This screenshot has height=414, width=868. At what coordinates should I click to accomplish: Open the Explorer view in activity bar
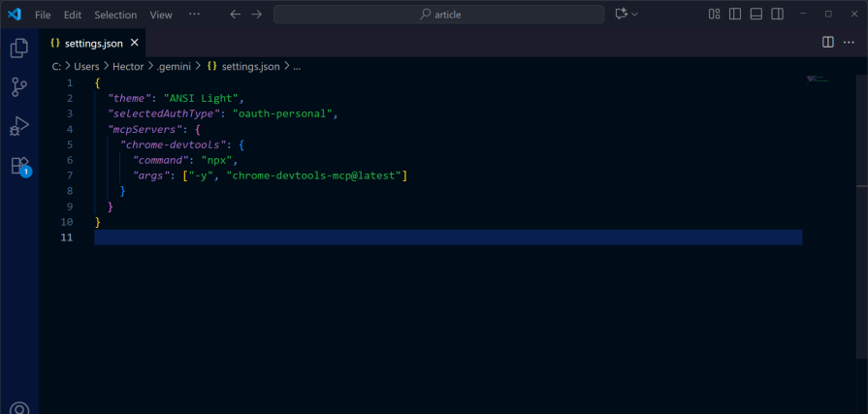(19, 48)
